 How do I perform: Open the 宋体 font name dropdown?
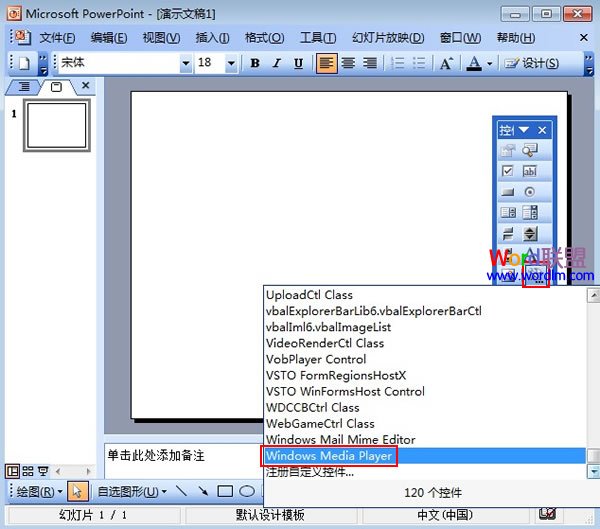[186, 63]
